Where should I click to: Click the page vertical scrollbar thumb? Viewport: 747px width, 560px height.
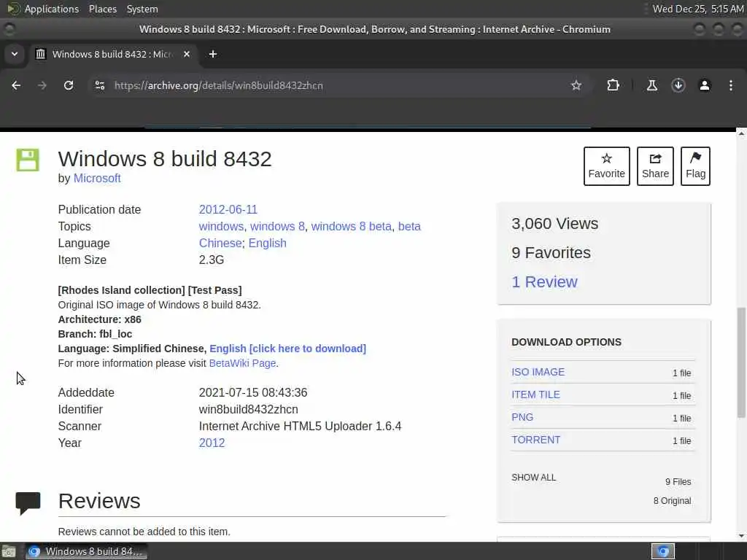coord(741,362)
